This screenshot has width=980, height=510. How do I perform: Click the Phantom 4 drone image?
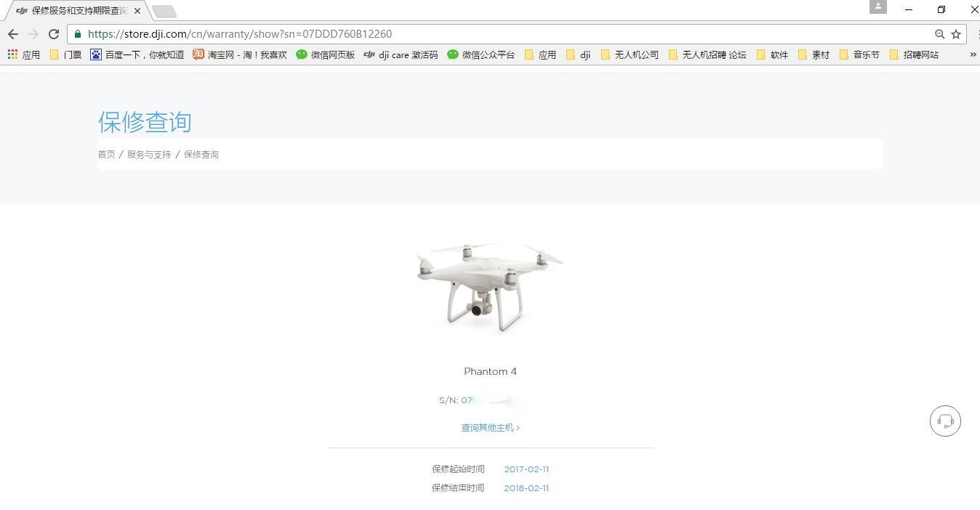490,288
